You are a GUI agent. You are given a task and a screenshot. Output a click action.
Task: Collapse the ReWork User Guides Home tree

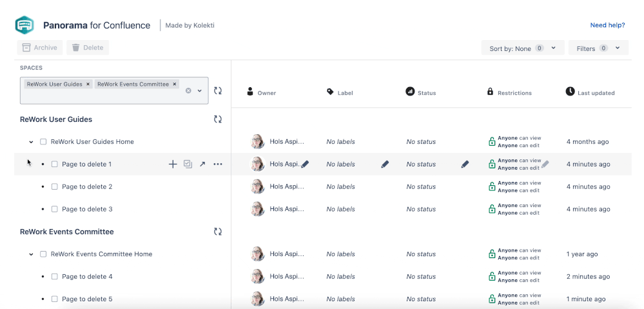pyautogui.click(x=31, y=142)
